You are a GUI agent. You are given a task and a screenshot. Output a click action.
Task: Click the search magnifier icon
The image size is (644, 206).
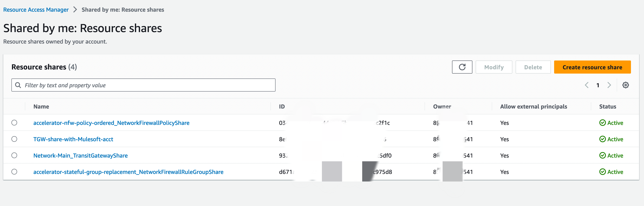18,85
